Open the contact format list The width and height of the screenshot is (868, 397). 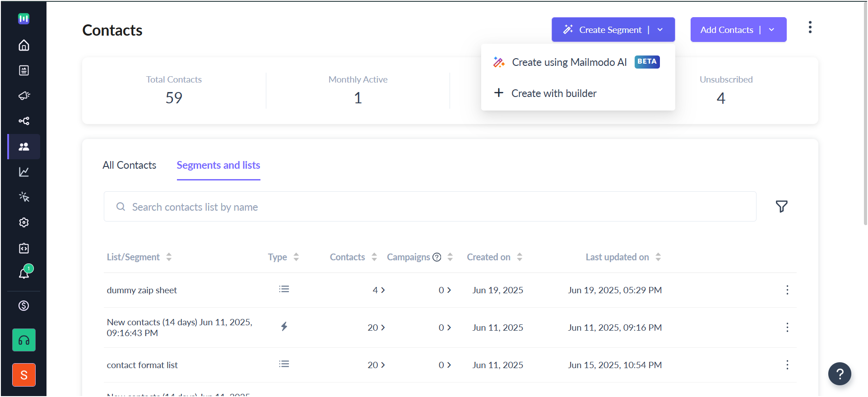point(142,365)
